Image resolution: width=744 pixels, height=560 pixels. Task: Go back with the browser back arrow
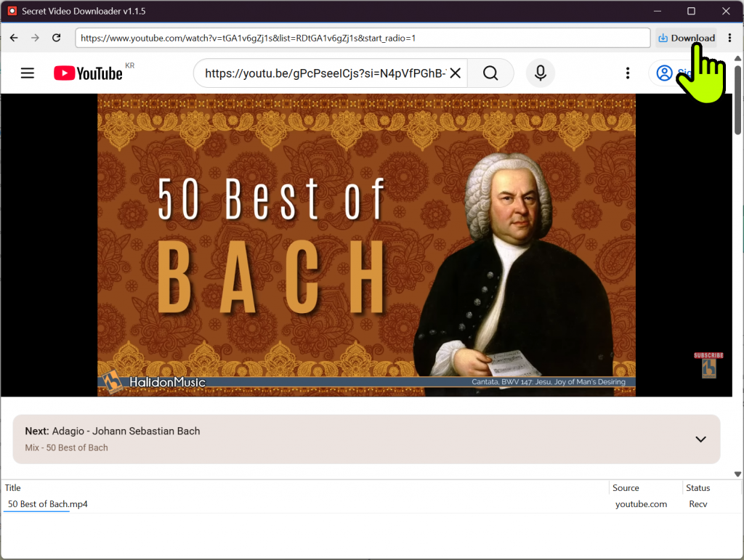pos(14,38)
